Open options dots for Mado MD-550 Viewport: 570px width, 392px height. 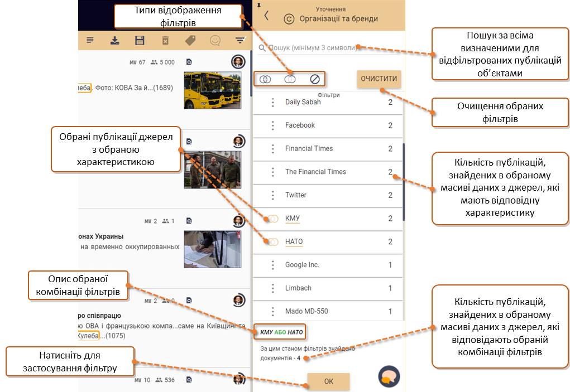tap(273, 311)
